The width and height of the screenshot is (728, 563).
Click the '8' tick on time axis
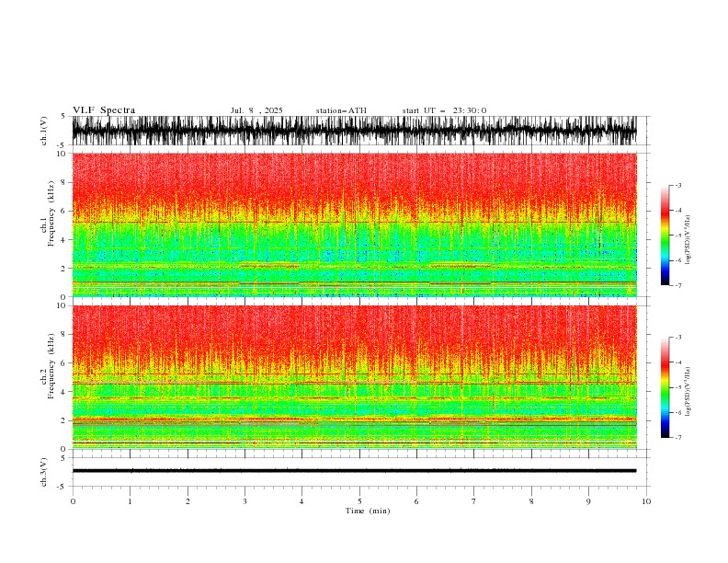coord(531,501)
